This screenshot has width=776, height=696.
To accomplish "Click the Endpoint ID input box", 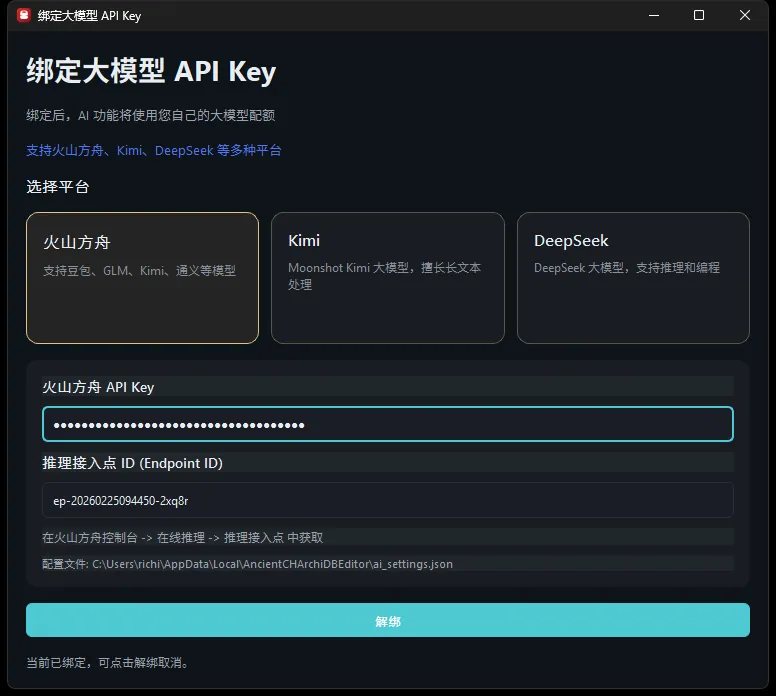I will 387,500.
